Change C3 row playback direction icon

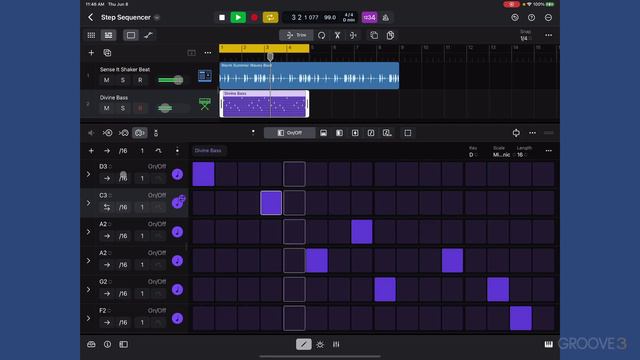[x=107, y=207]
